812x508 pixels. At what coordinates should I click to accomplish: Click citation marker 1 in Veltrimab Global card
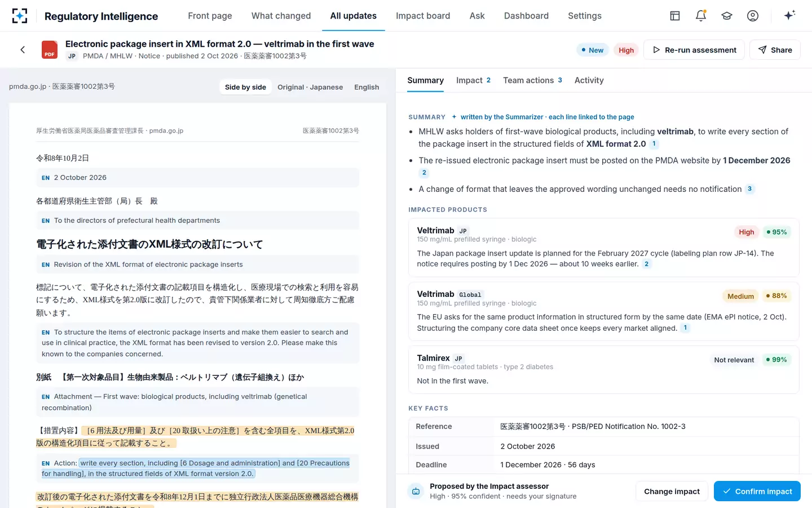click(x=685, y=328)
